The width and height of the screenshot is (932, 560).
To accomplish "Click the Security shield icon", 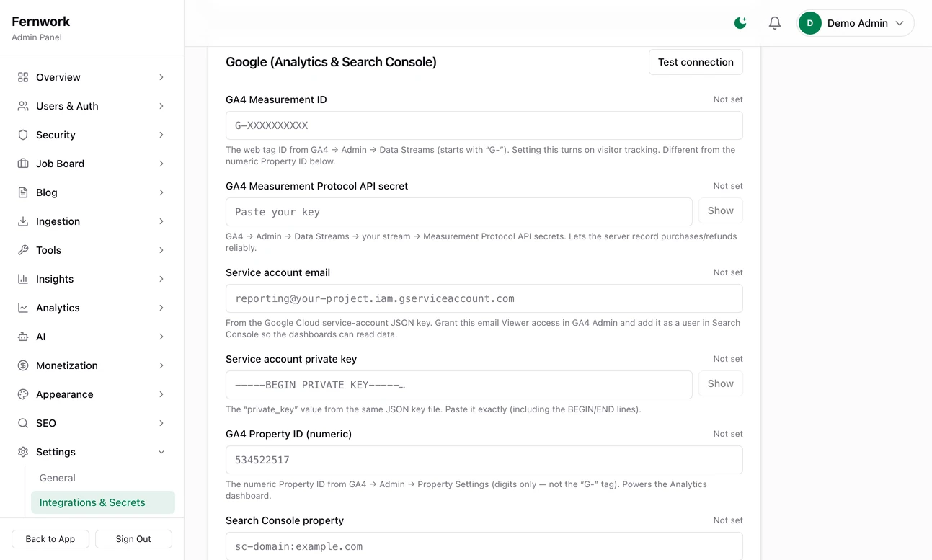I will click(23, 135).
